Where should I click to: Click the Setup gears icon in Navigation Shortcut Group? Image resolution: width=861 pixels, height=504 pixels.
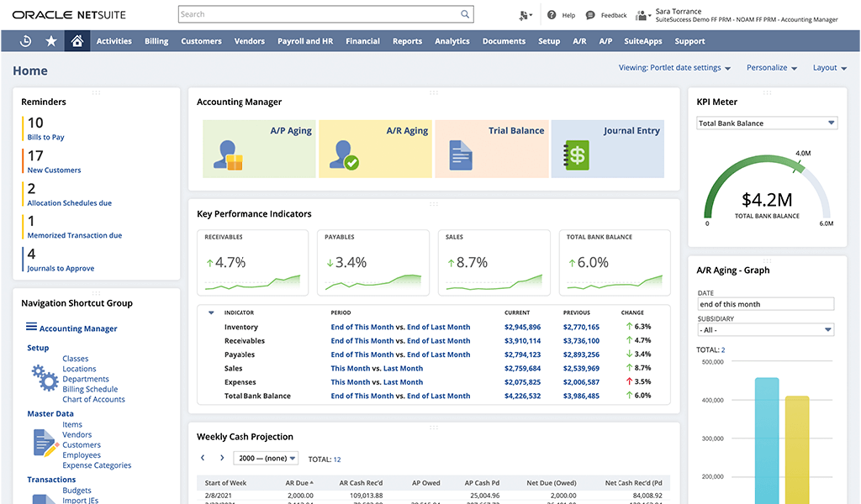pos(44,378)
